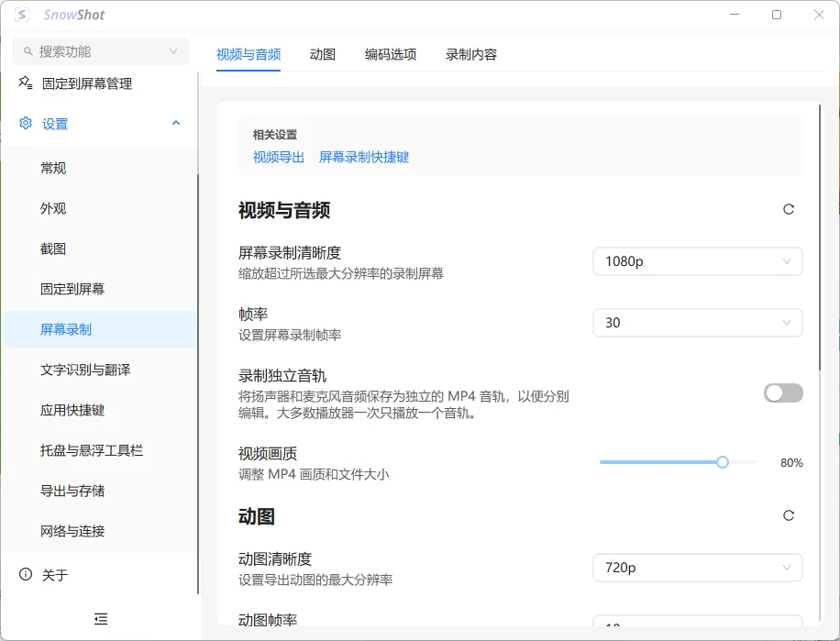Open the 视频导出 related settings link
The image size is (840, 641).
click(x=279, y=158)
